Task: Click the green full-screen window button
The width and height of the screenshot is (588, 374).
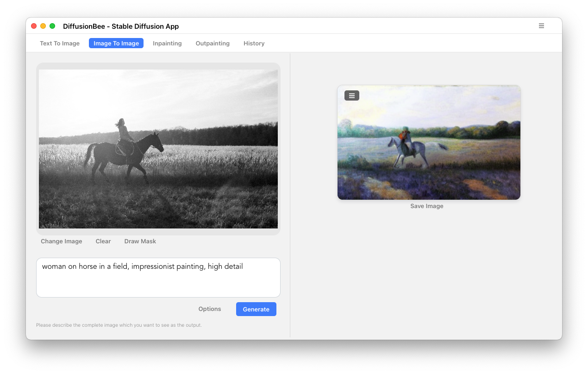Action: click(52, 26)
